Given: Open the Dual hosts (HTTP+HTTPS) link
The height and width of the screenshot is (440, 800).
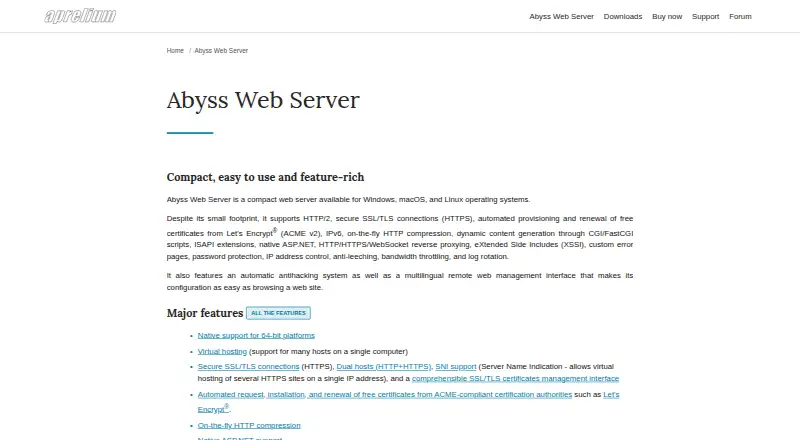Looking at the screenshot, I should pyautogui.click(x=384, y=366).
